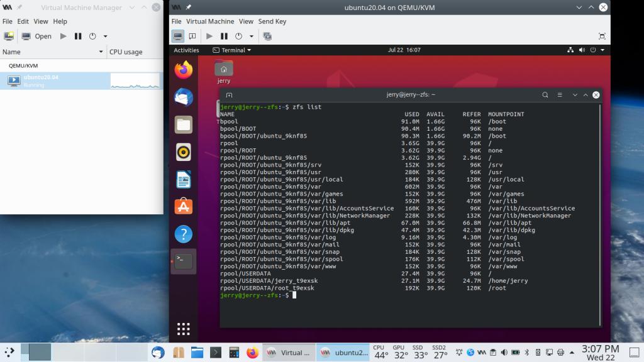Show virtual hardware details
The image size is (644, 362).
pos(192,36)
